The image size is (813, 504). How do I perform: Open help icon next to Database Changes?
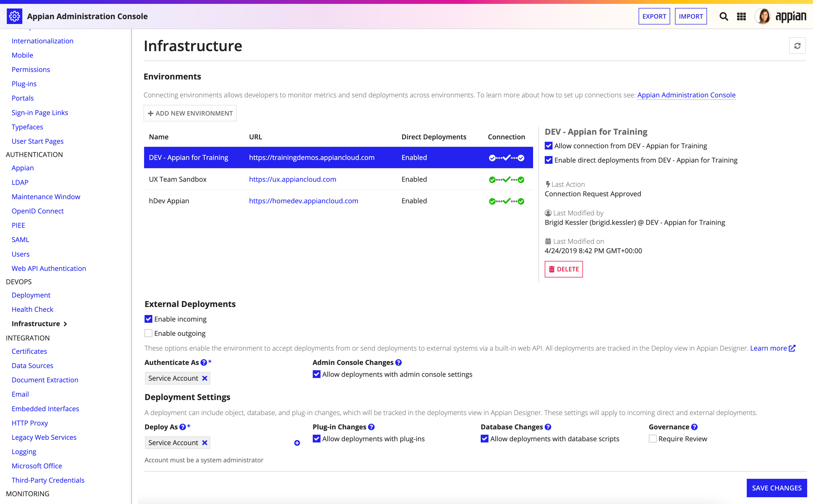coord(548,427)
